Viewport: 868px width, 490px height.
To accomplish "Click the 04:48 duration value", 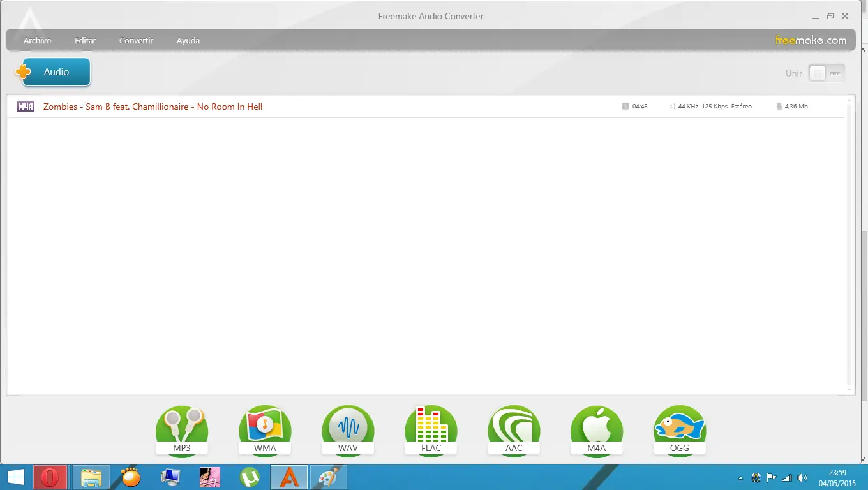I will pos(640,107).
